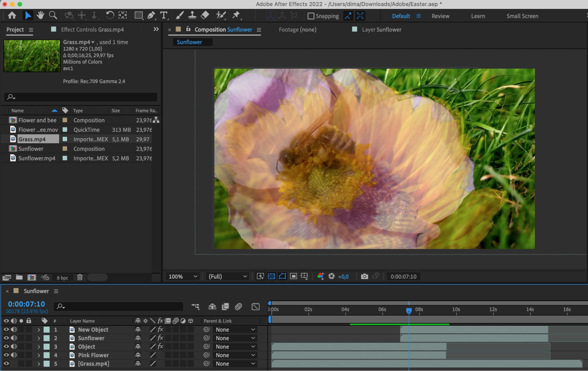Click the label color swatch of New Object layer
The width and height of the screenshot is (588, 371).
46,330
